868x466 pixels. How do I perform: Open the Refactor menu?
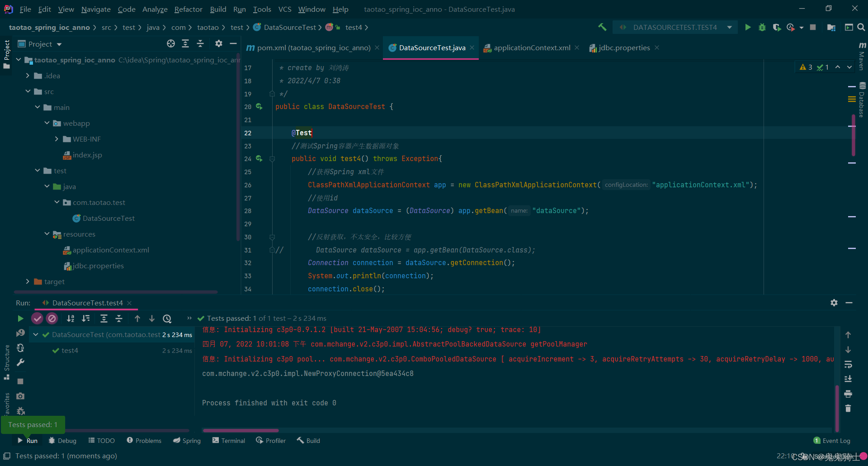coord(188,9)
